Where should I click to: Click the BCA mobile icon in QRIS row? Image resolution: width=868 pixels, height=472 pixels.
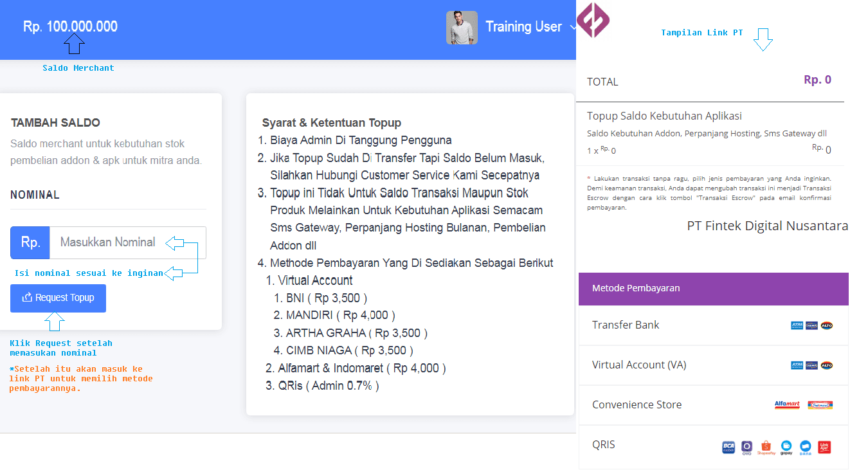[x=728, y=447]
